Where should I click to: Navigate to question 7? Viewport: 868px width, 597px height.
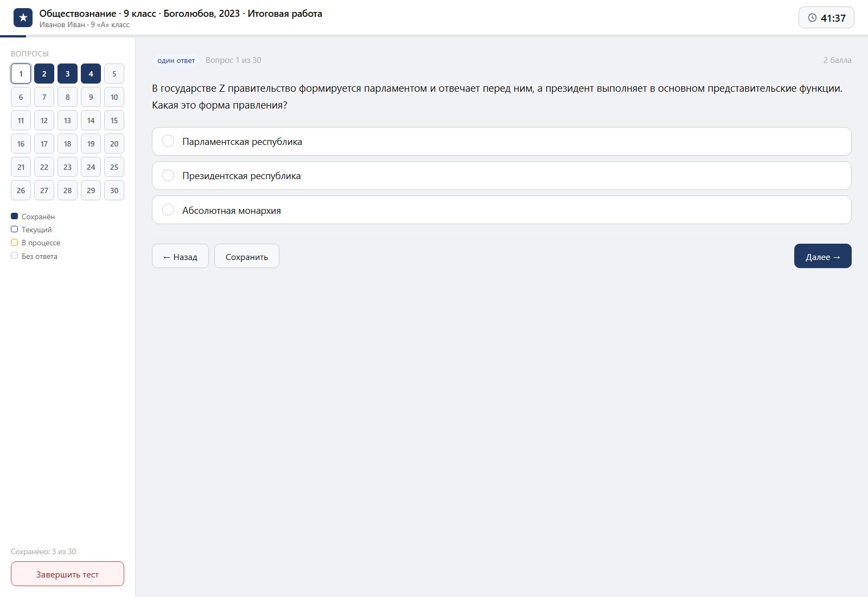point(44,97)
